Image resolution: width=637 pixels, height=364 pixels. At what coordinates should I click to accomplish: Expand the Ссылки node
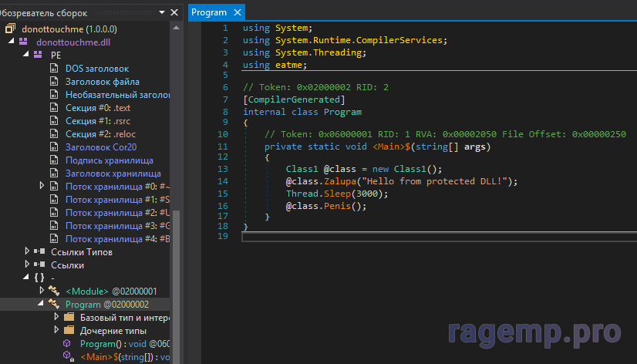click(27, 264)
